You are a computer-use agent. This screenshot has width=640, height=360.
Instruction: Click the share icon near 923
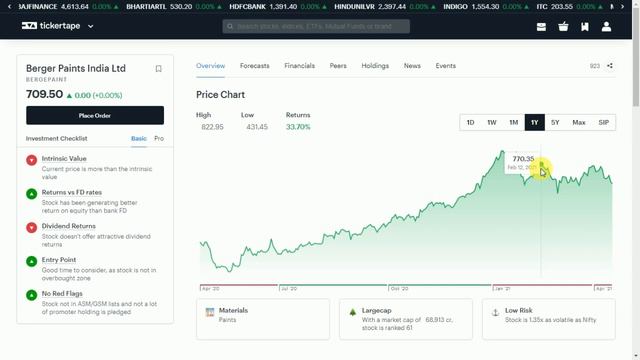pos(610,66)
